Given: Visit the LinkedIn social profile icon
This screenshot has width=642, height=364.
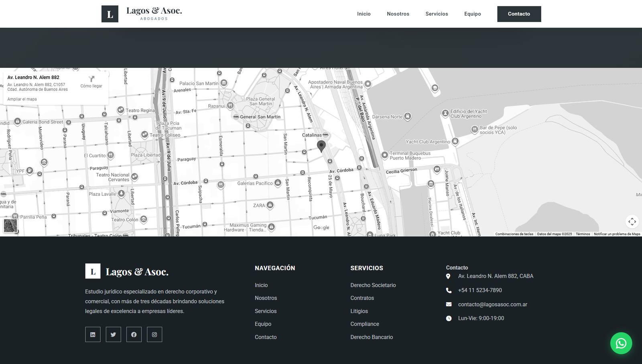Looking at the screenshot, I should pos(93,334).
